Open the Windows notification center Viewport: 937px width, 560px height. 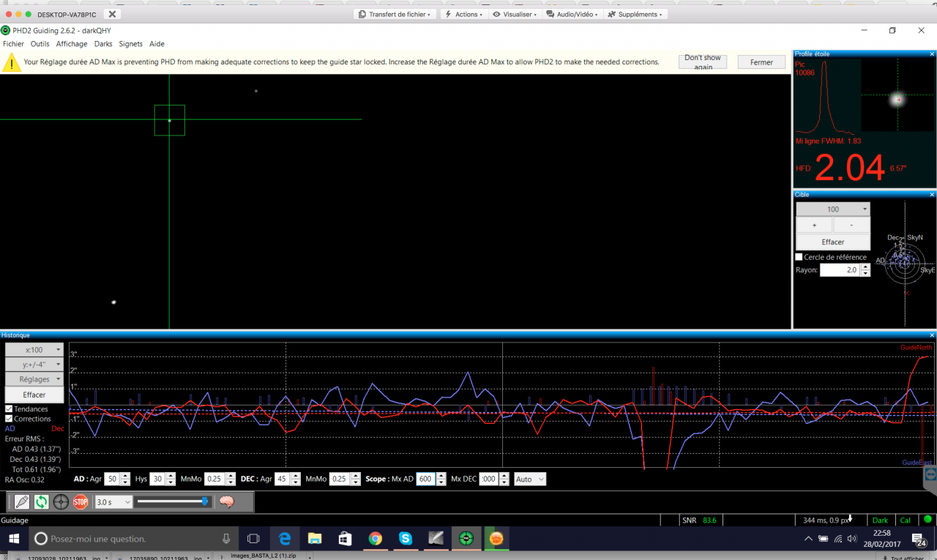918,540
